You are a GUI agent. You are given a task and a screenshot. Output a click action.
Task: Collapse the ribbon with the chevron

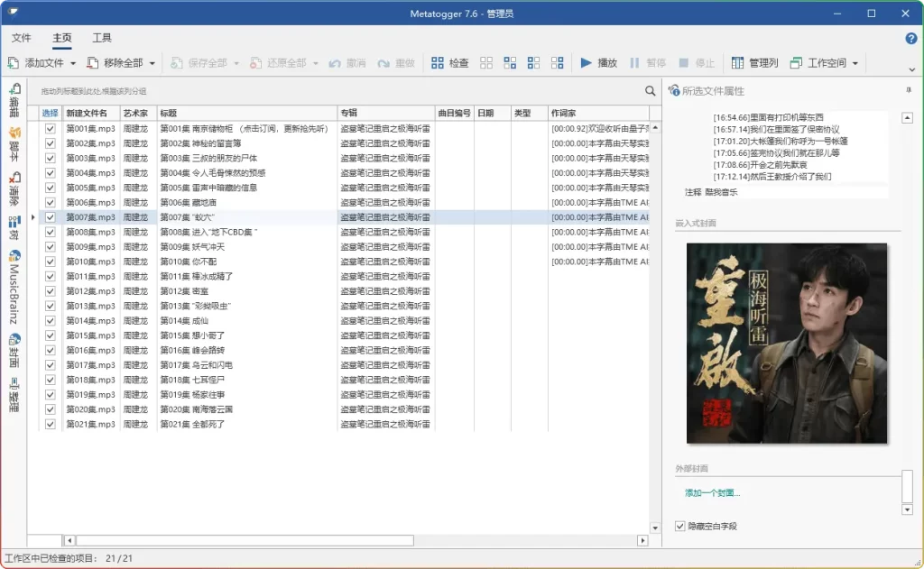(x=911, y=69)
